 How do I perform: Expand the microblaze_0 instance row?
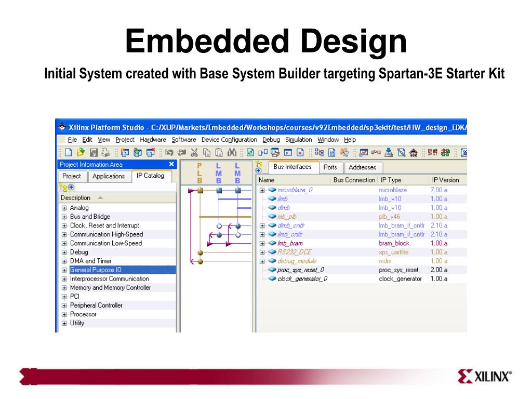pyautogui.click(x=262, y=190)
